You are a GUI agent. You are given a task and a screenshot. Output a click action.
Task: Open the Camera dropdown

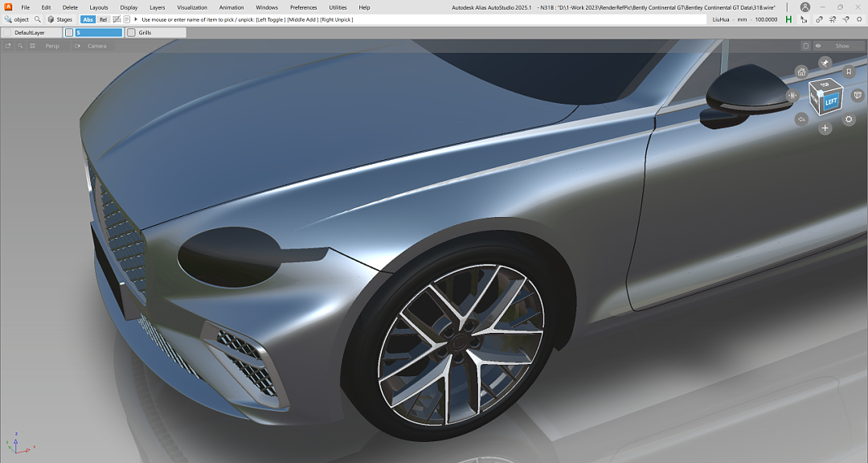pos(97,46)
